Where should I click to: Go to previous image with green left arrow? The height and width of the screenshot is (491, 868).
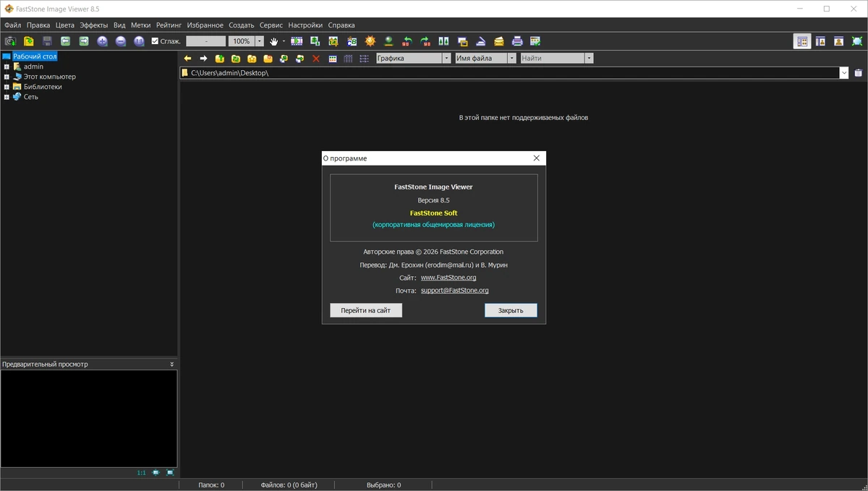click(x=66, y=41)
